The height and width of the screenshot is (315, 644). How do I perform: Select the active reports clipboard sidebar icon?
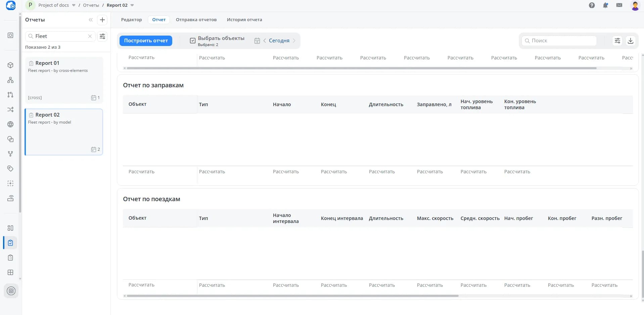tap(10, 243)
